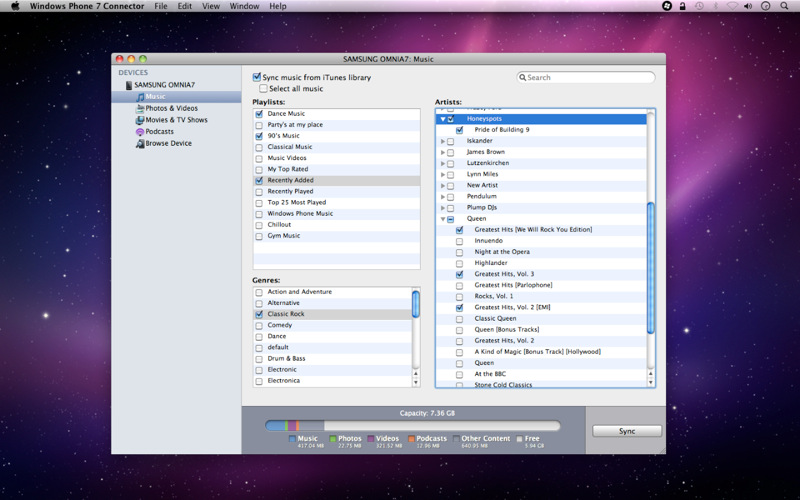The width and height of the screenshot is (800, 500).
Task: Collapse the Queen artist disclosure triangle
Action: (x=443, y=219)
